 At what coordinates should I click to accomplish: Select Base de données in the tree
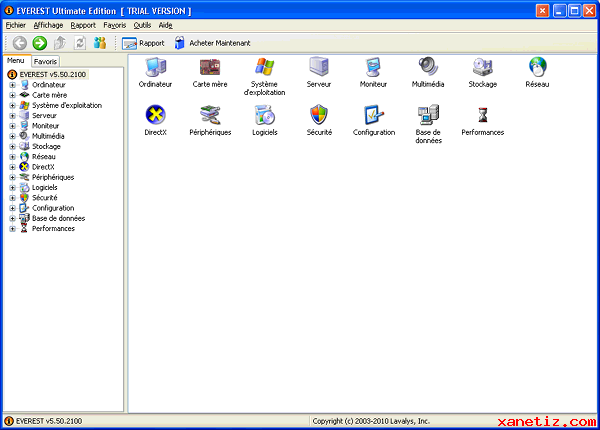coord(58,218)
